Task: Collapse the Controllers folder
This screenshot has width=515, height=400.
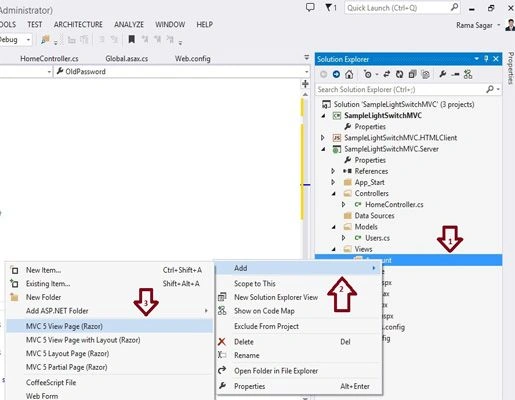Action: point(334,194)
